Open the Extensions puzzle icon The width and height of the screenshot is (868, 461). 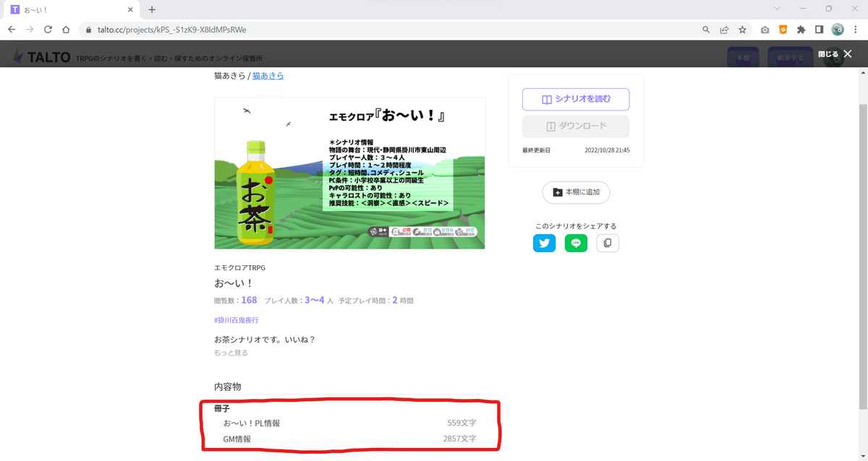801,30
